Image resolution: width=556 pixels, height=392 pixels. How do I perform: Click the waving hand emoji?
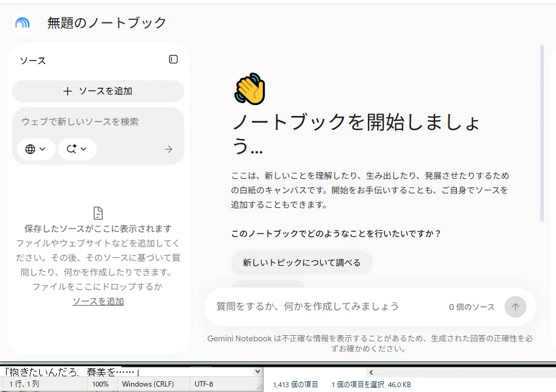[250, 89]
